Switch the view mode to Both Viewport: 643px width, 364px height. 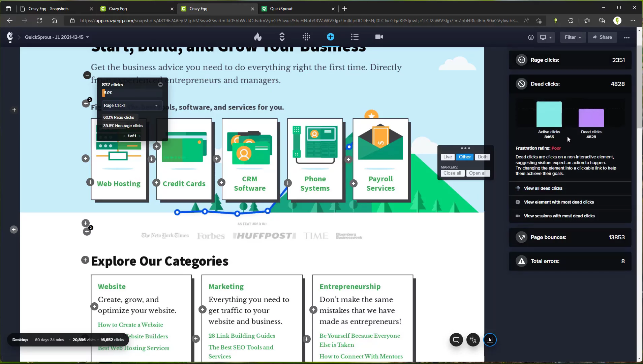tap(482, 157)
